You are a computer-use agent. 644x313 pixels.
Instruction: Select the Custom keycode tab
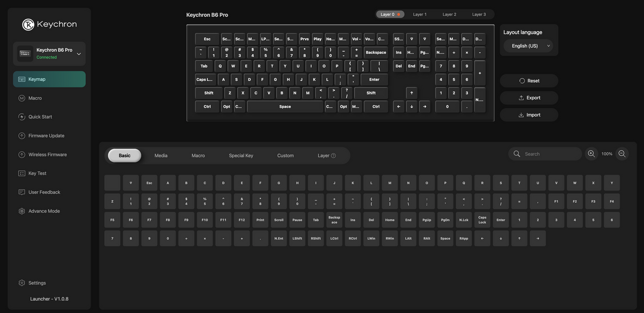(x=286, y=156)
